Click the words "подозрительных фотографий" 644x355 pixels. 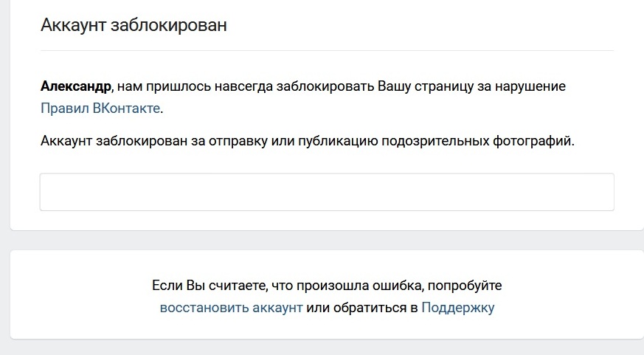477,141
